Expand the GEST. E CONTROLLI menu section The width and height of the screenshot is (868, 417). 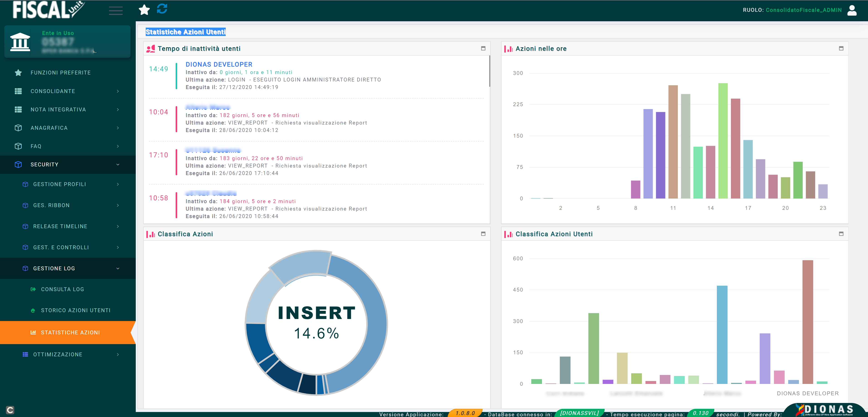point(66,247)
